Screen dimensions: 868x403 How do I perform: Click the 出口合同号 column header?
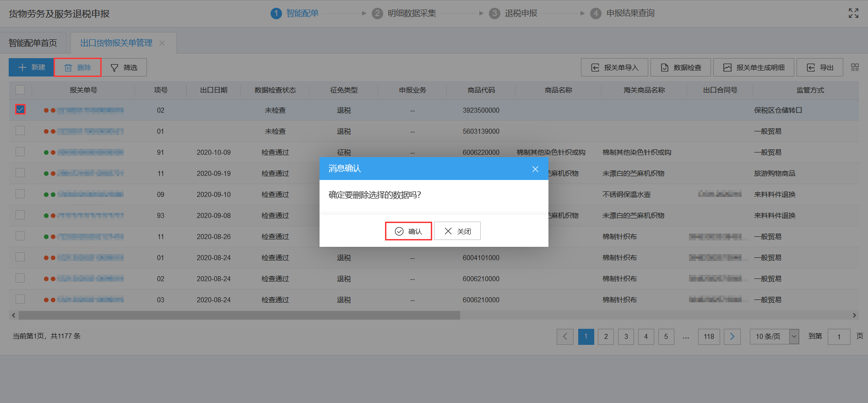720,90
